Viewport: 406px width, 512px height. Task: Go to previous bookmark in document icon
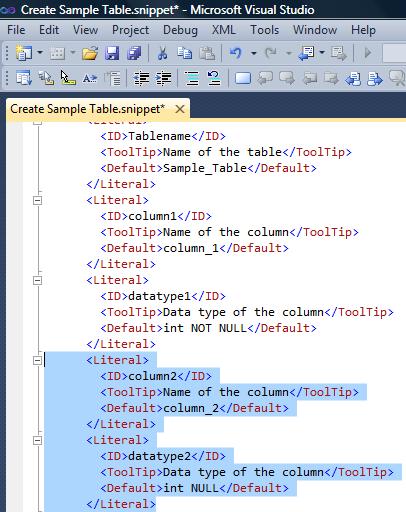click(353, 79)
